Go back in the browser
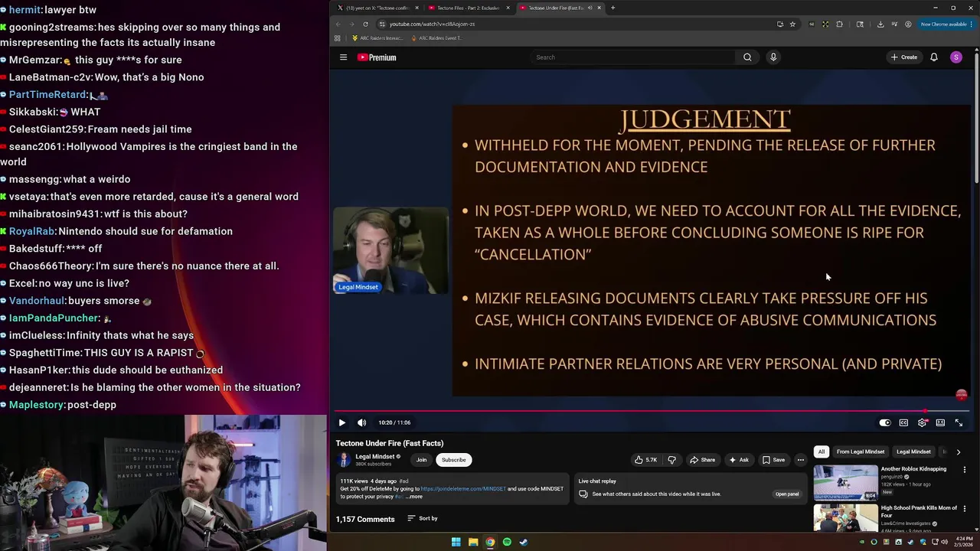Viewport: 980px width, 551px height. tap(338, 24)
